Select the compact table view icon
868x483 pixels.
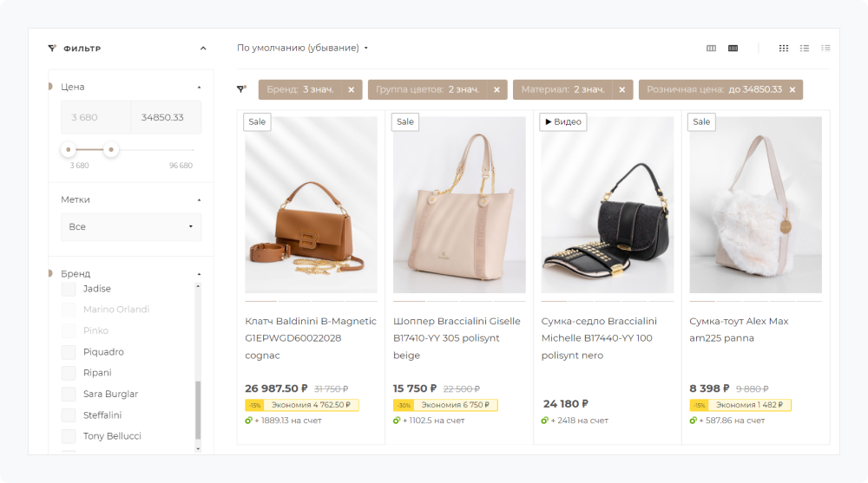point(825,49)
